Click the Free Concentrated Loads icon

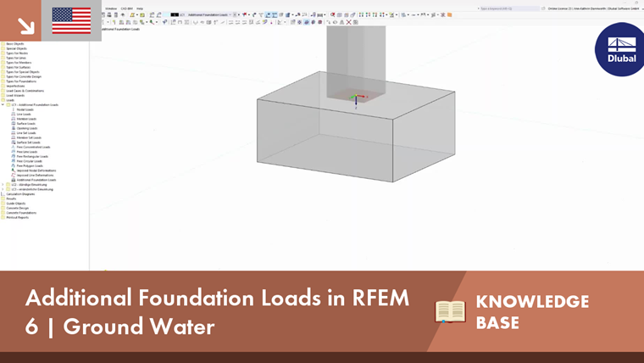tap(14, 148)
